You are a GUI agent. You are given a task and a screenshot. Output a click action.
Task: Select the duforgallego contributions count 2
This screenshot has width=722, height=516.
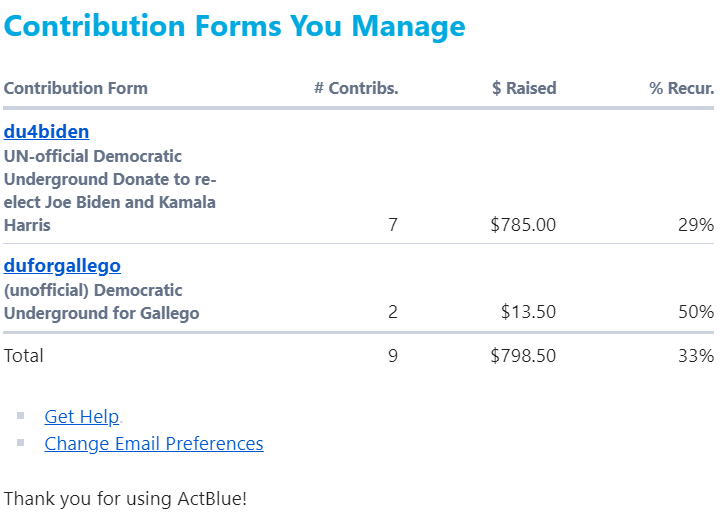[392, 312]
